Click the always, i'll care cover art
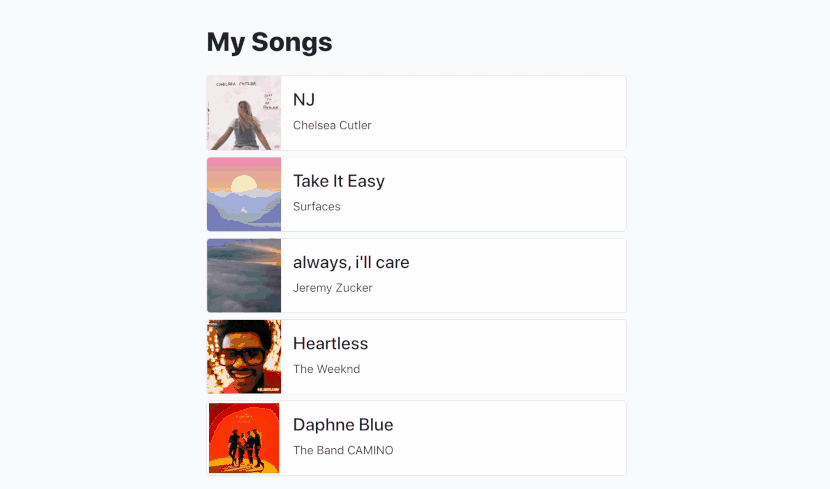The height and width of the screenshot is (489, 830). coord(244,276)
